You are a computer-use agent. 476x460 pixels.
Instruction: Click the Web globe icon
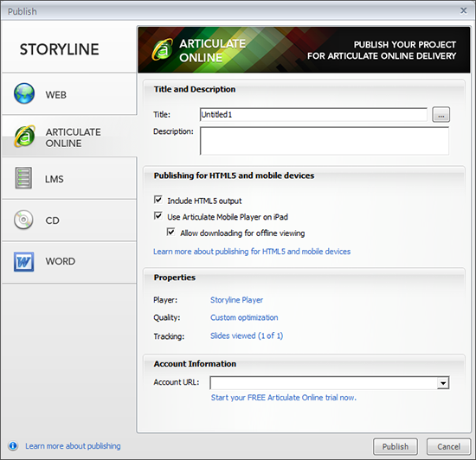coord(24,93)
